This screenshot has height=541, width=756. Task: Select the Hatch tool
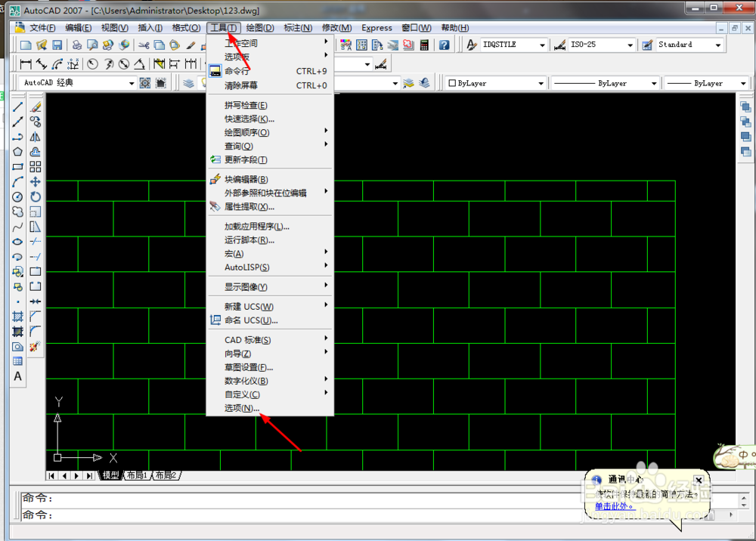[x=18, y=317]
